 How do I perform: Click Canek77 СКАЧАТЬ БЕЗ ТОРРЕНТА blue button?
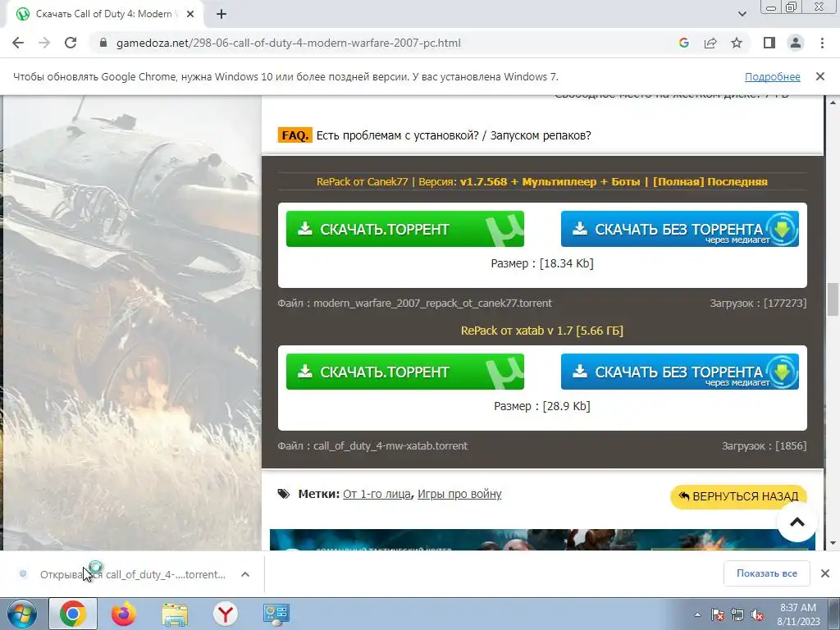coord(680,229)
